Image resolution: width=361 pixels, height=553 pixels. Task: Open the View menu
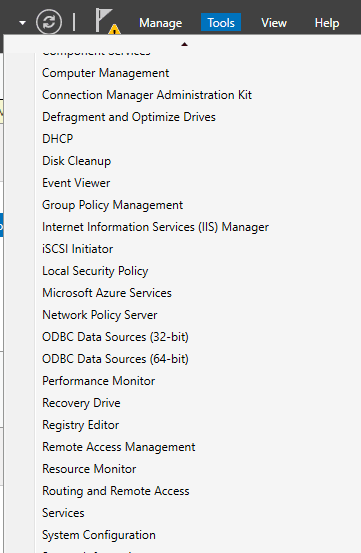274,23
